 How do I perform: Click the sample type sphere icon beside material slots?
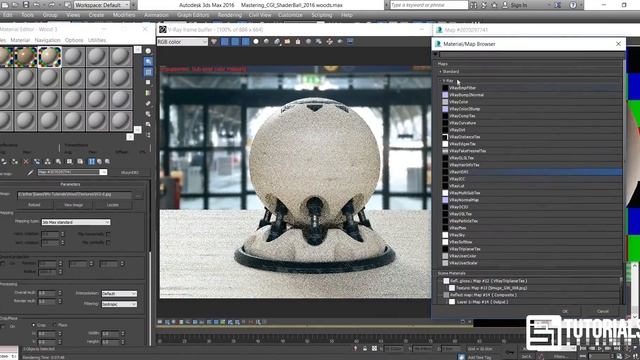tap(148, 51)
